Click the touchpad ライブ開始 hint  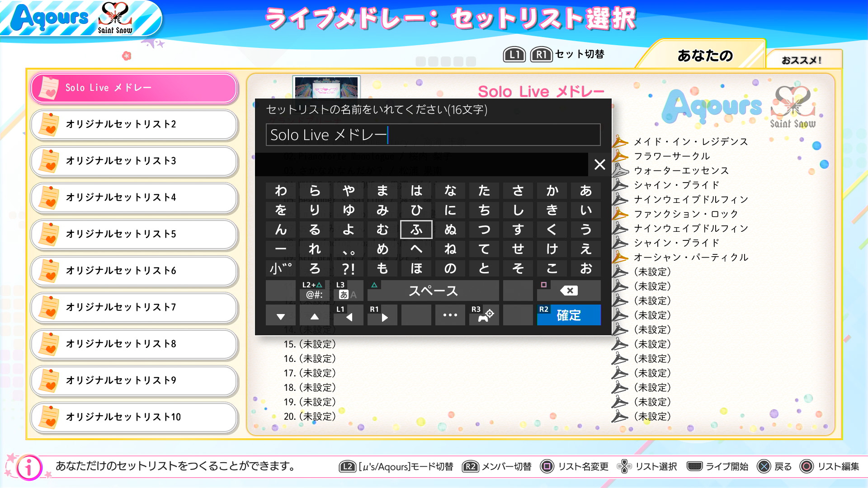717,466
